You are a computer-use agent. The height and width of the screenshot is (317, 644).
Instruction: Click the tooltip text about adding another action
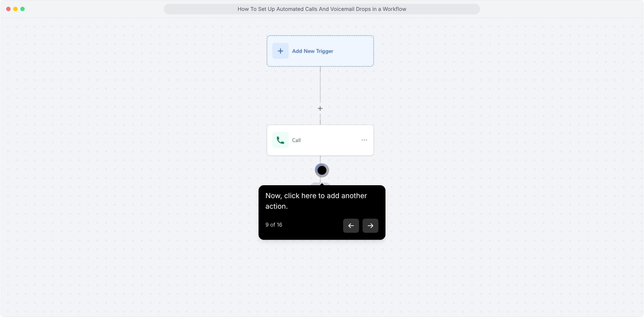click(316, 201)
